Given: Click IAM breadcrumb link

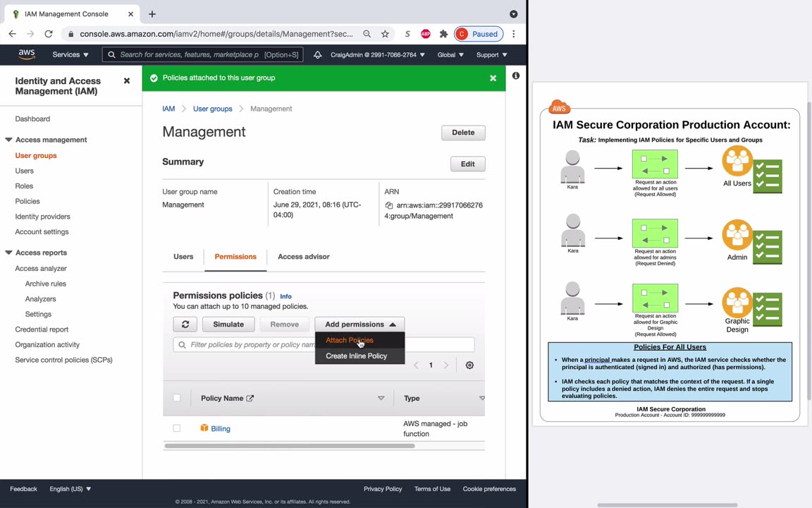Looking at the screenshot, I should 168,109.
